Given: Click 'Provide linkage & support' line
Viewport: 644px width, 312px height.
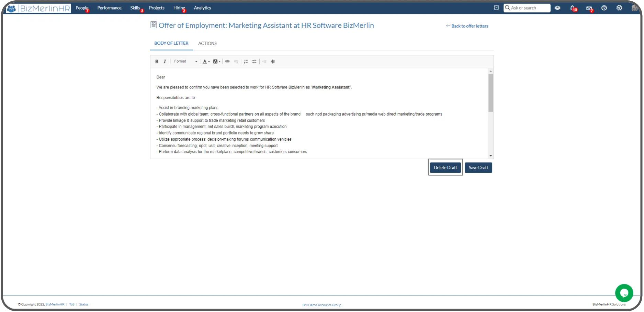Looking at the screenshot, I should 211,121.
